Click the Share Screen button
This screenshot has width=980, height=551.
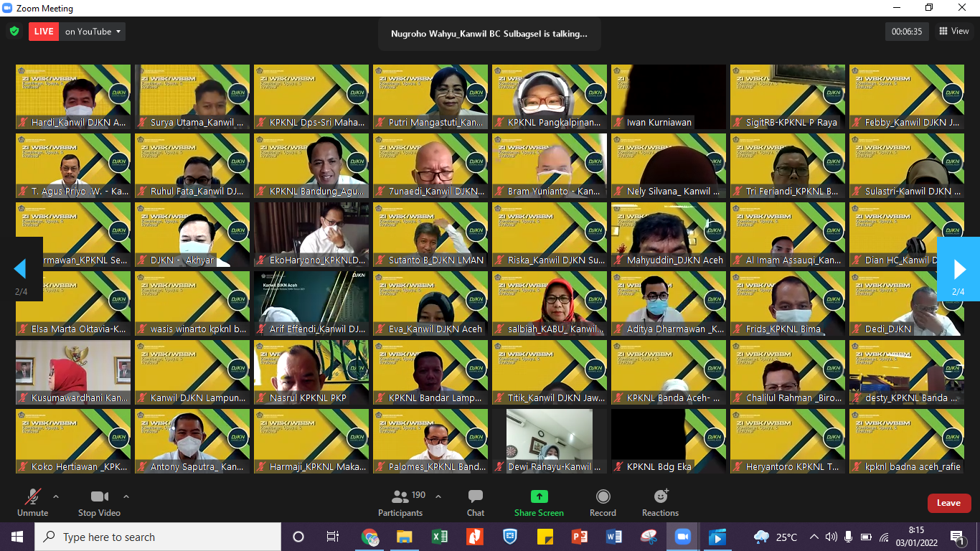click(x=539, y=502)
